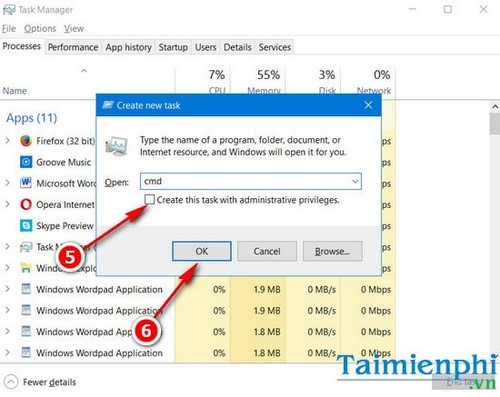The image size is (500, 397).
Task: Expand the Opera Internet process group
Action: point(7,204)
